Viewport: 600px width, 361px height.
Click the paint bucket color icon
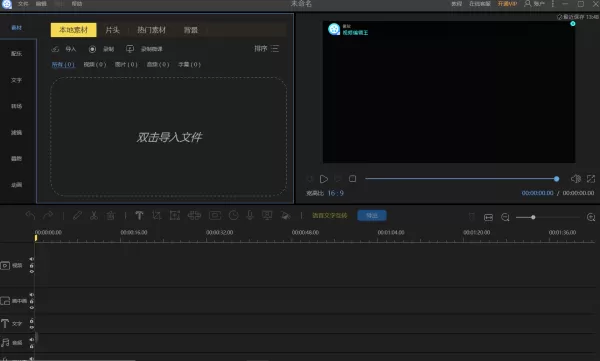click(x=285, y=216)
